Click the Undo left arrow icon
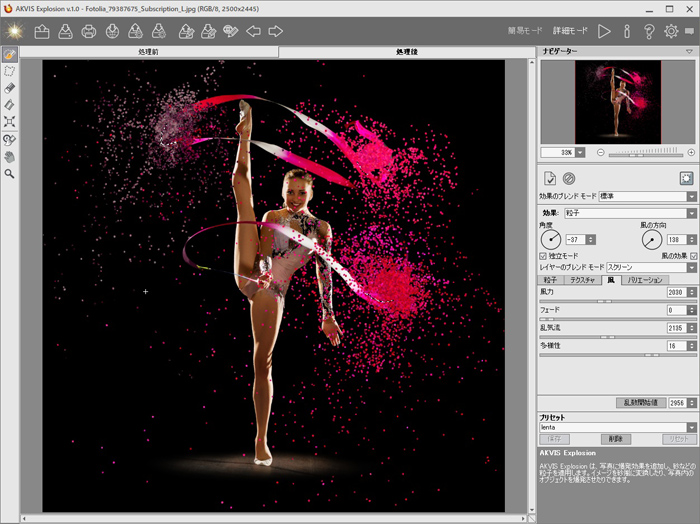Screen dimensions: 700x524 pyautogui.click(x=253, y=31)
